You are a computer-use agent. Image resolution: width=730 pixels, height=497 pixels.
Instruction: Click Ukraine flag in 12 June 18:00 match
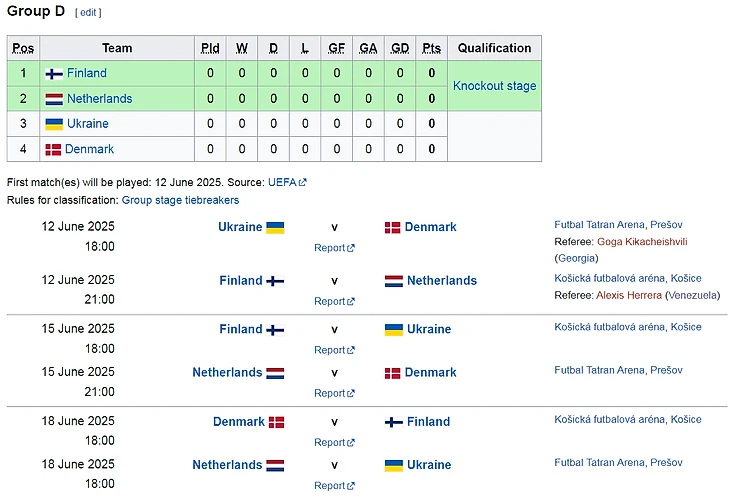[275, 228]
